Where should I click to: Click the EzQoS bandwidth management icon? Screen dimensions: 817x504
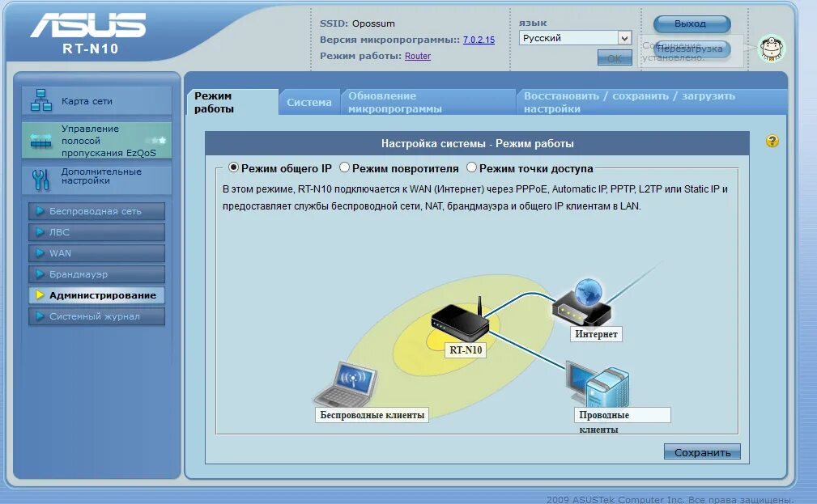pos(41,141)
